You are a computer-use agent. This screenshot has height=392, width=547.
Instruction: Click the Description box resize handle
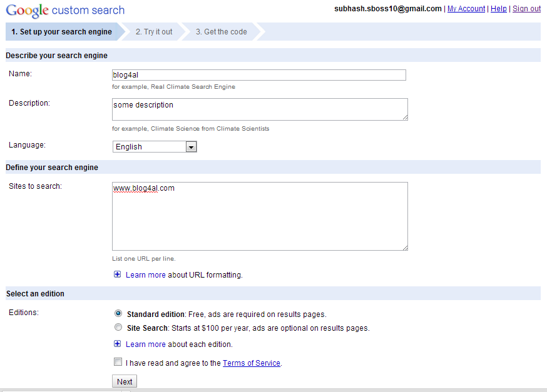(x=405, y=118)
